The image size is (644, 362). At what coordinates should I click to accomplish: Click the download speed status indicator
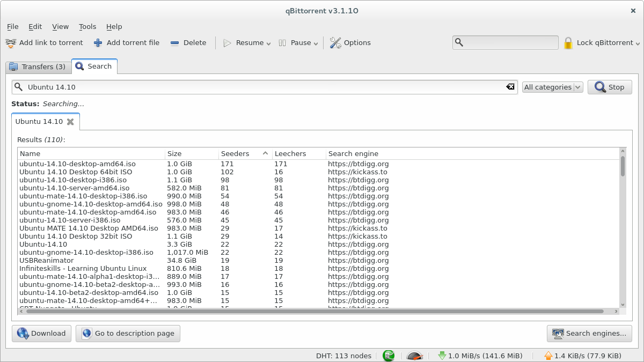pos(480,356)
